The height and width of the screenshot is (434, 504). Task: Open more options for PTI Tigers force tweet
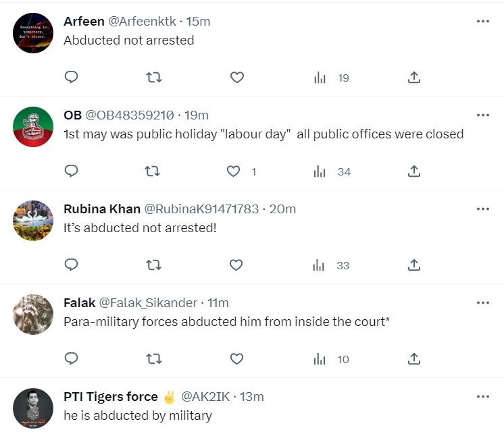[x=482, y=396]
